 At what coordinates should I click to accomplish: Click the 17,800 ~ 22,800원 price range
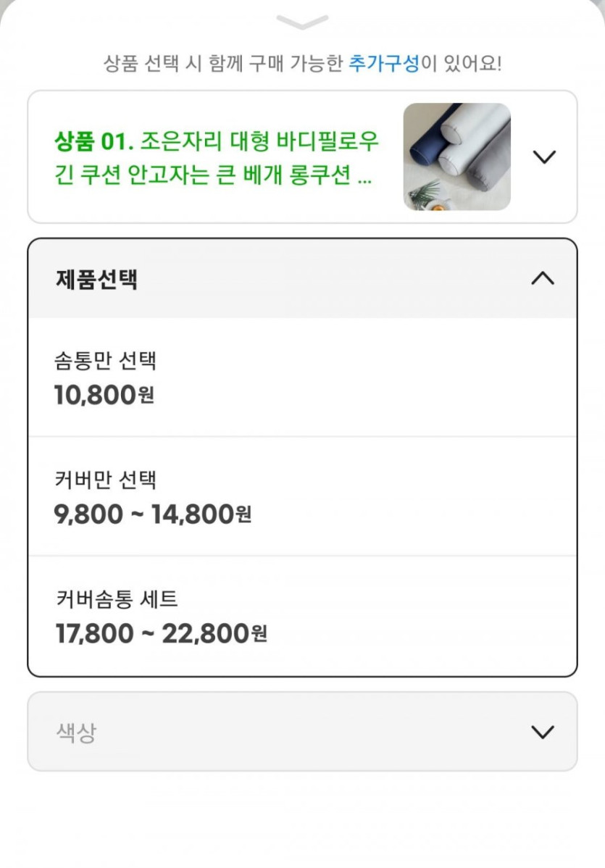pos(152,634)
